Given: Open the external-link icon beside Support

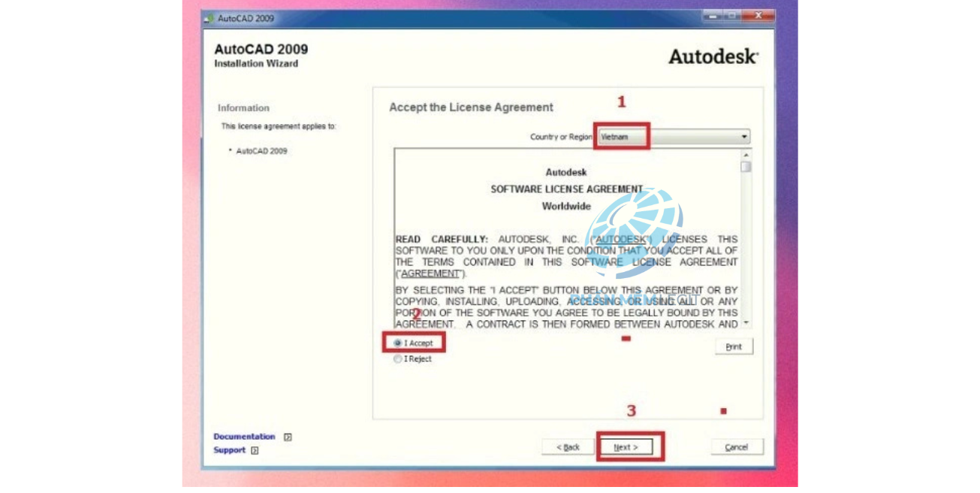Looking at the screenshot, I should pyautogui.click(x=255, y=450).
